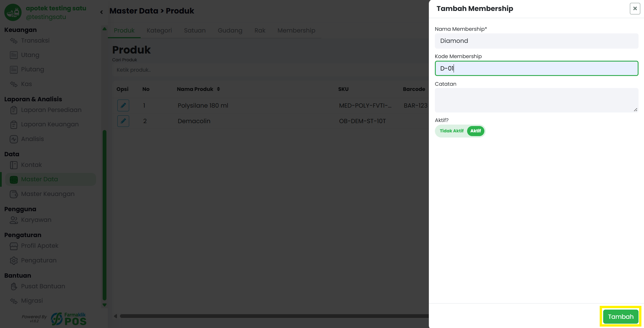Switch to the Rak tab
Image resolution: width=644 pixels, height=328 pixels.
260,30
